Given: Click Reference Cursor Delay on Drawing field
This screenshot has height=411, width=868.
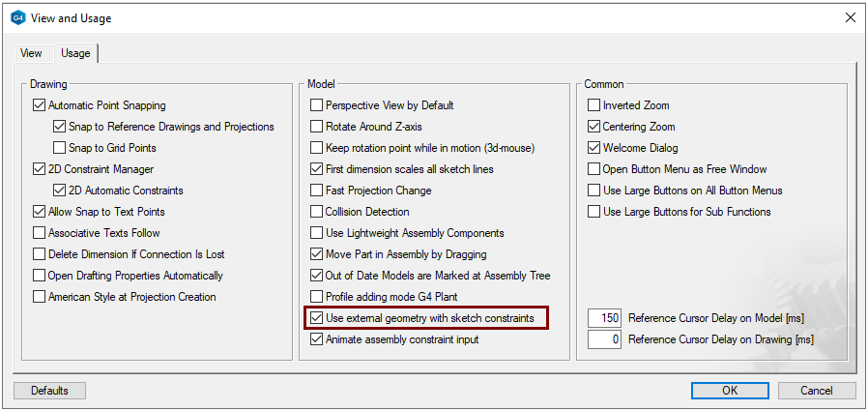Looking at the screenshot, I should click(x=604, y=339).
